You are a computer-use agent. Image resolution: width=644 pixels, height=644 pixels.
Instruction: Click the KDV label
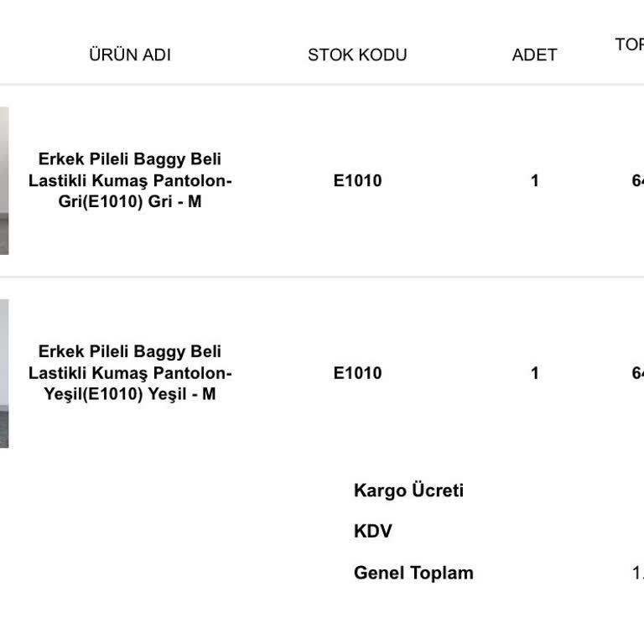[x=373, y=532]
